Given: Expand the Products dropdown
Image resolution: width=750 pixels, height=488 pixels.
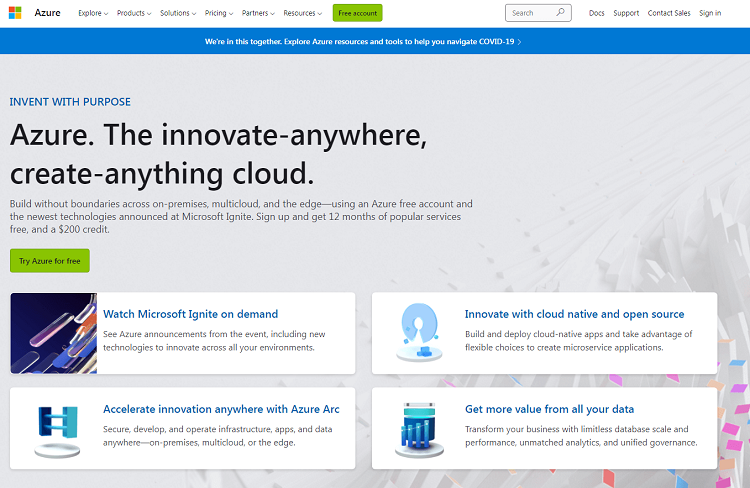Looking at the screenshot, I should coord(134,13).
